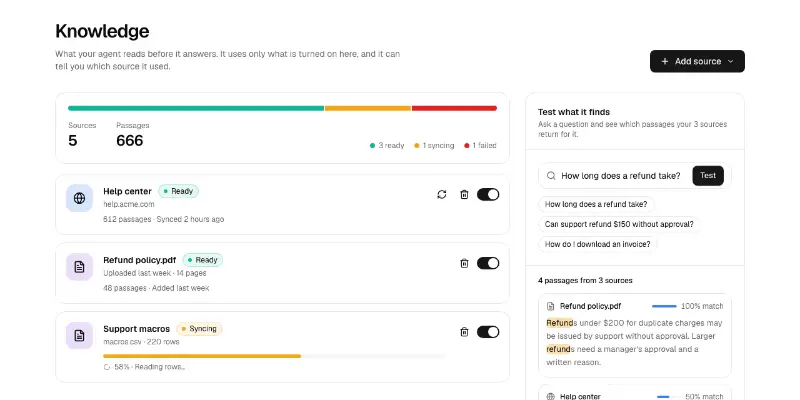Click the syncing spinner icon at 58%
800x400 pixels.
coord(107,367)
